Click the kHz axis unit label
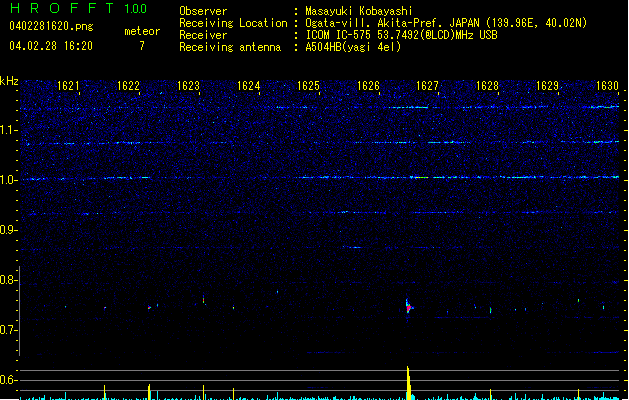This screenshot has height=400, width=629. tap(9, 81)
